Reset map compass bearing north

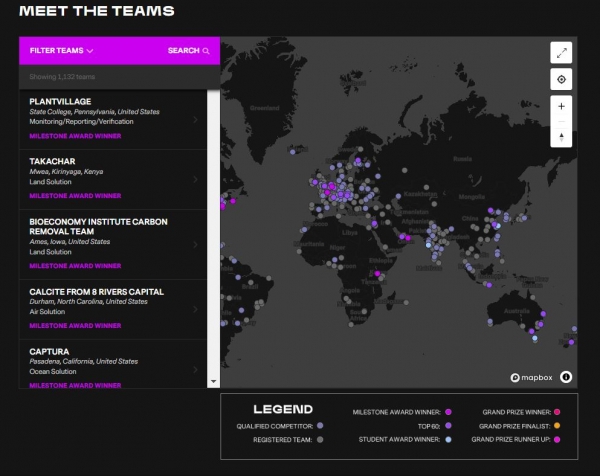tap(561, 137)
